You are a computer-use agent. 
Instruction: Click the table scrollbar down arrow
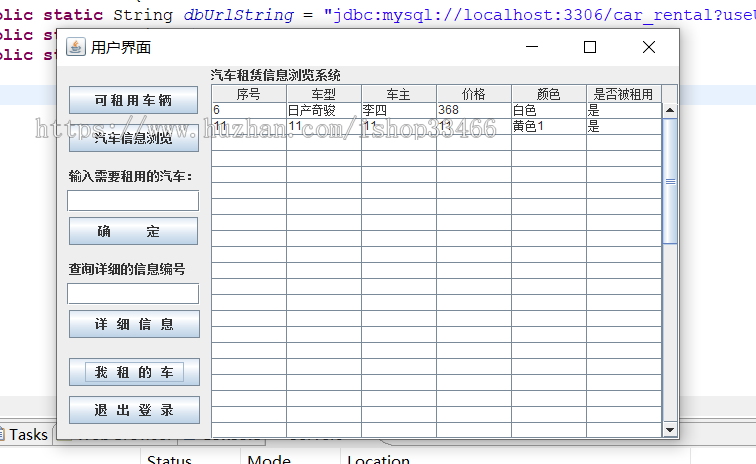coord(670,430)
